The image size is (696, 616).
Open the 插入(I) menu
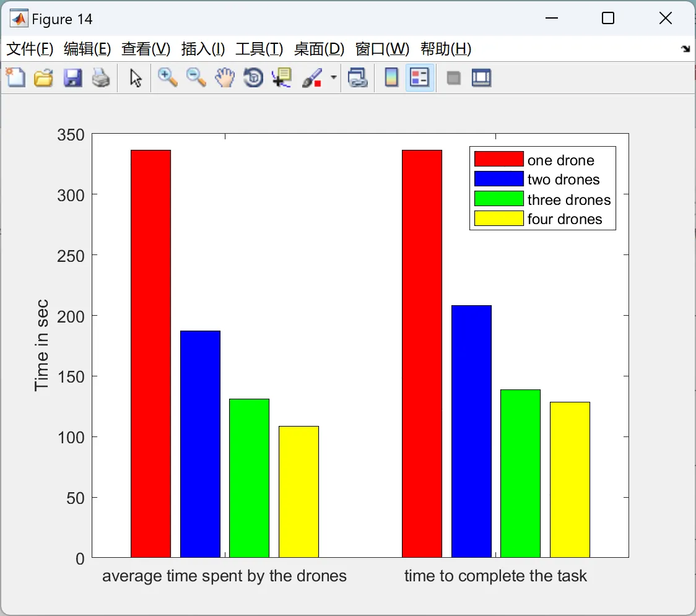[203, 49]
